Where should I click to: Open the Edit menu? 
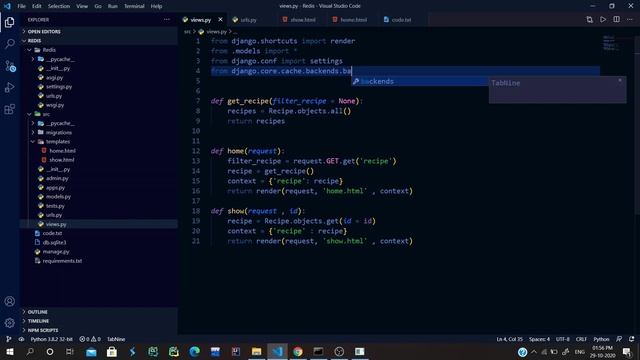tap(37, 6)
